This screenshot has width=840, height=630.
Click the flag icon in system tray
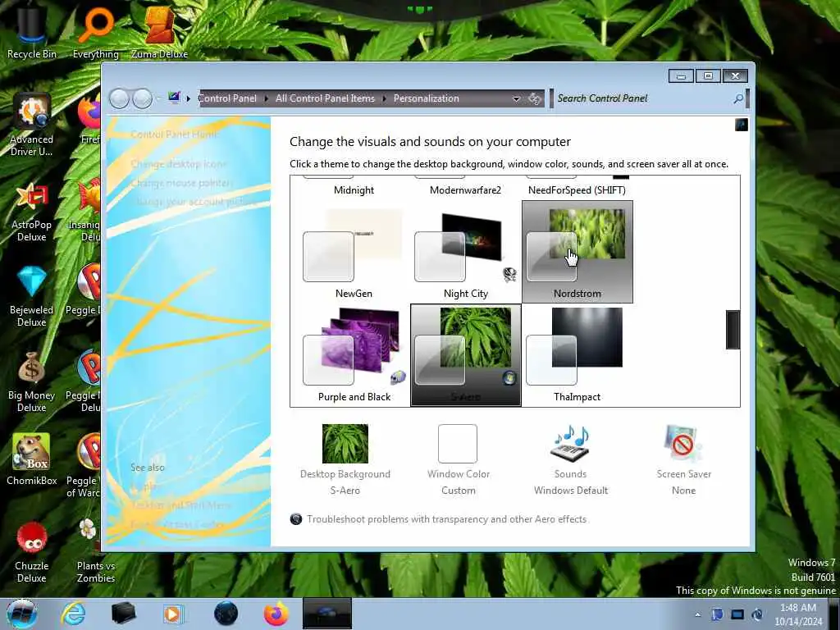[x=717, y=614]
